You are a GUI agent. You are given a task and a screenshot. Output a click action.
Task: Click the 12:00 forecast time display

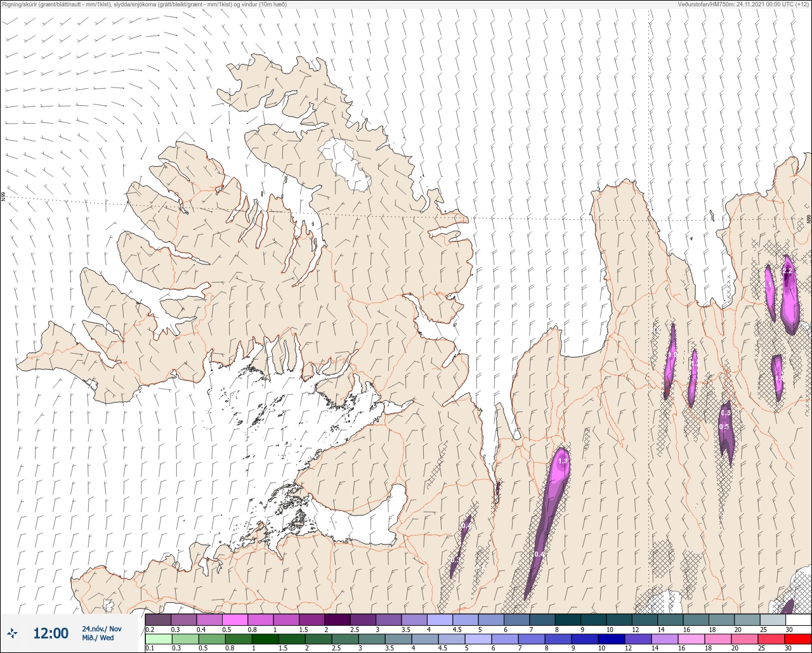pos(51,633)
